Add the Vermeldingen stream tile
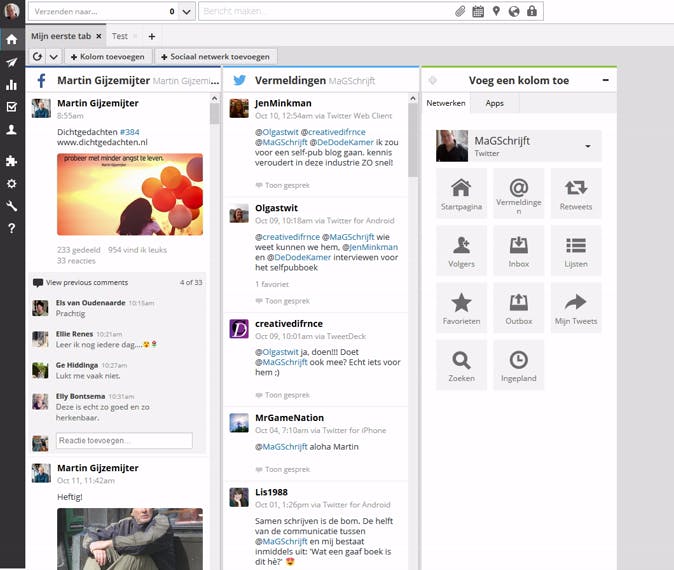Viewport: 674px width, 570px height. click(x=519, y=193)
